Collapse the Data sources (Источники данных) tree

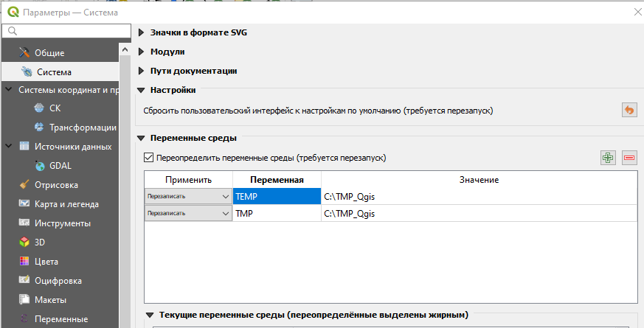(x=8, y=147)
